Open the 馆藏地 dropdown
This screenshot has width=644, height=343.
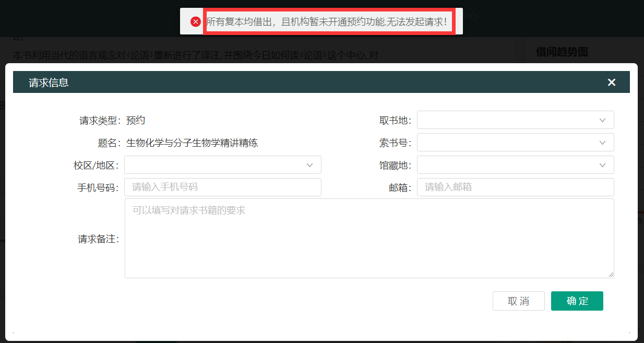tap(515, 164)
